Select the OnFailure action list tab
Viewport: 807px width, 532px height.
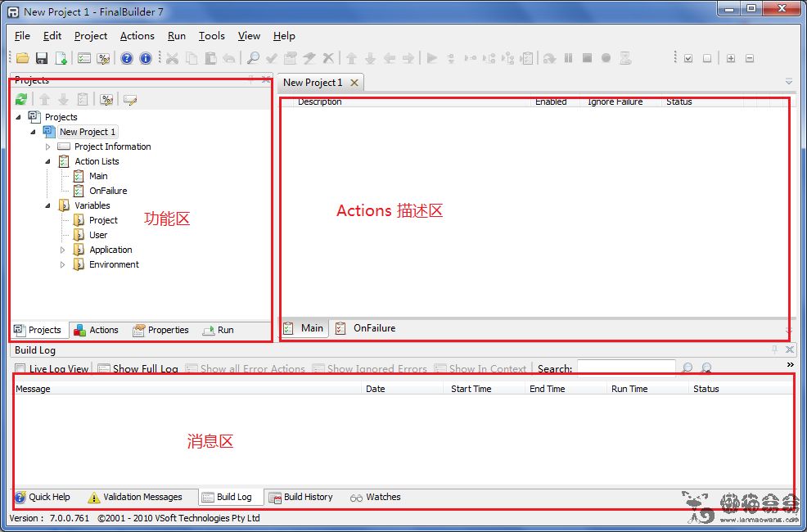(365, 328)
